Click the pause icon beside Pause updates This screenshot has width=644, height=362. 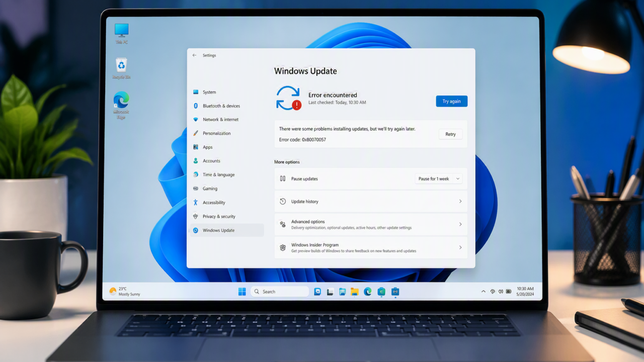tap(283, 178)
